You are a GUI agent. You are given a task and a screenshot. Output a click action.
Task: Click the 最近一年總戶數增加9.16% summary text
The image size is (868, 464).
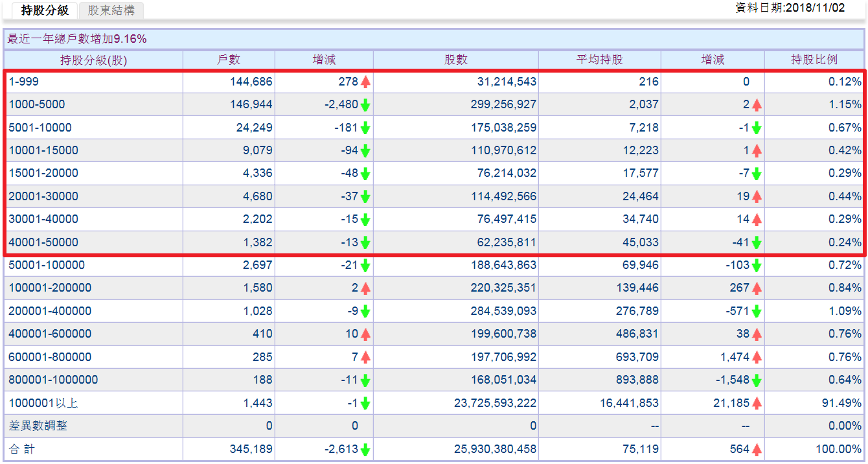point(77,39)
